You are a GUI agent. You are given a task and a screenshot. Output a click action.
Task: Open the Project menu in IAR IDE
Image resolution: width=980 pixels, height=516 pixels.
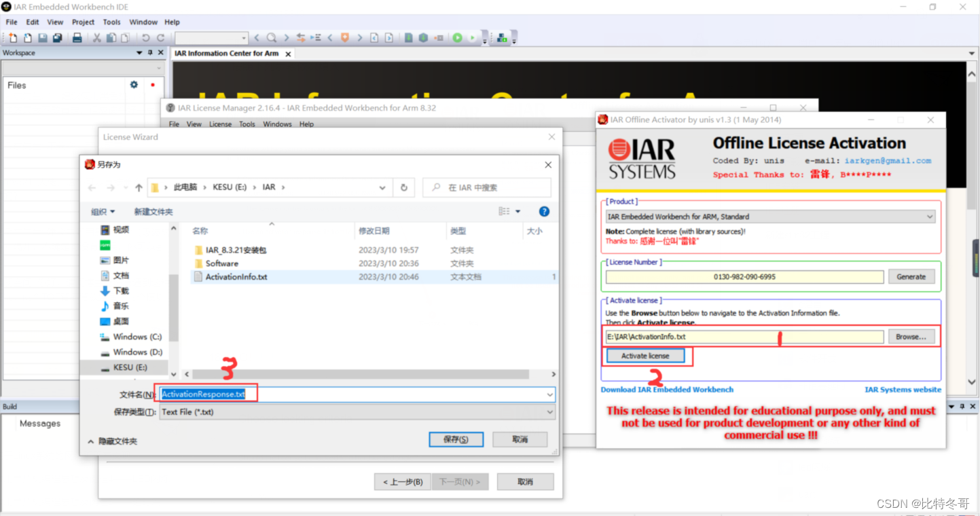click(x=84, y=22)
